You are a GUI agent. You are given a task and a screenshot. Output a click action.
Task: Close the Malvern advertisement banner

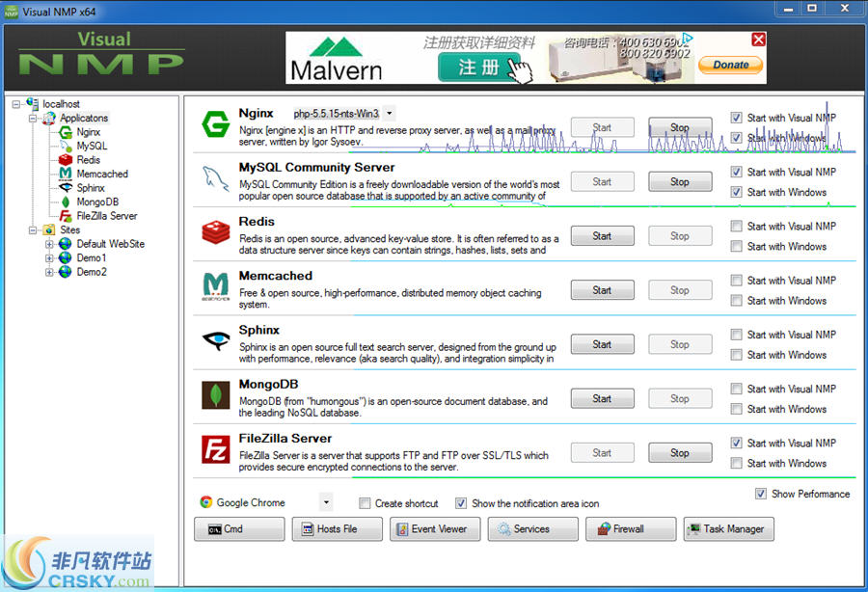tap(758, 39)
